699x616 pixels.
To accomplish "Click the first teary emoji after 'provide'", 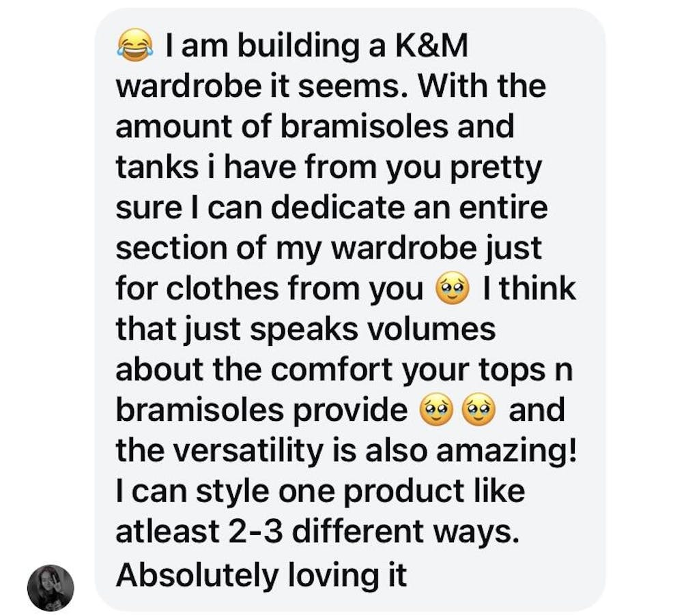I will (x=436, y=410).
